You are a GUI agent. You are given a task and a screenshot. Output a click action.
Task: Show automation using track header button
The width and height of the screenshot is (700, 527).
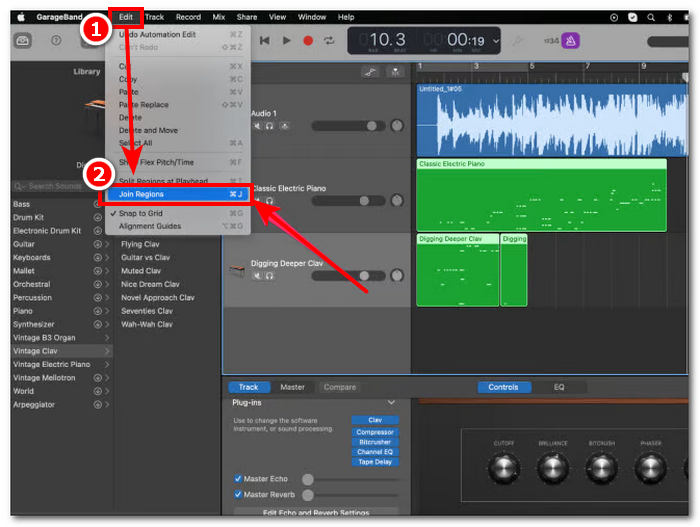point(370,71)
